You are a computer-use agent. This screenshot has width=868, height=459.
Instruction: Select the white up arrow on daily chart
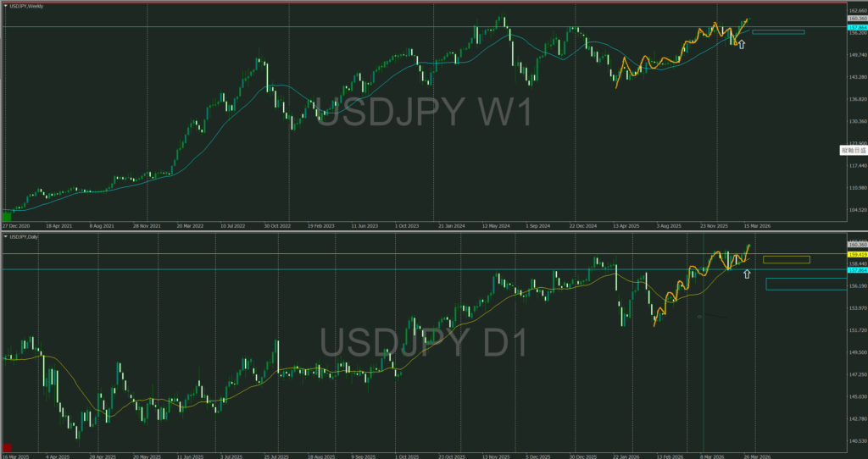747,274
